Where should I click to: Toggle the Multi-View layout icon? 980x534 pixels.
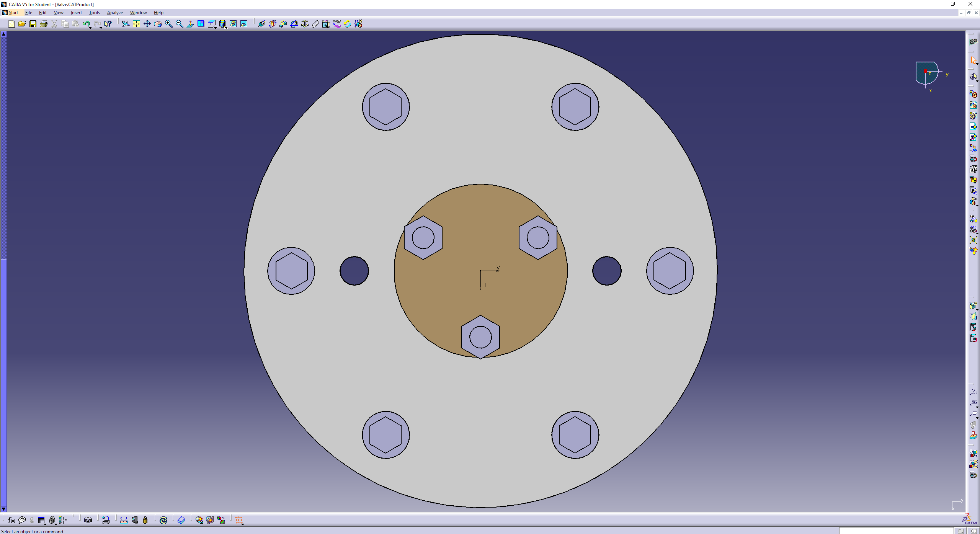[201, 24]
